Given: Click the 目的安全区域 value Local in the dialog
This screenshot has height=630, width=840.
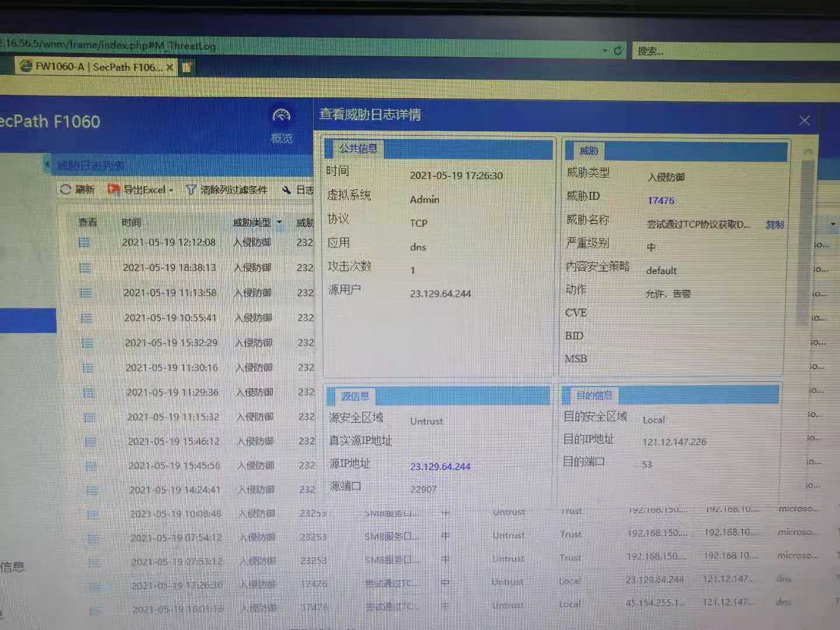Looking at the screenshot, I should pos(654,420).
